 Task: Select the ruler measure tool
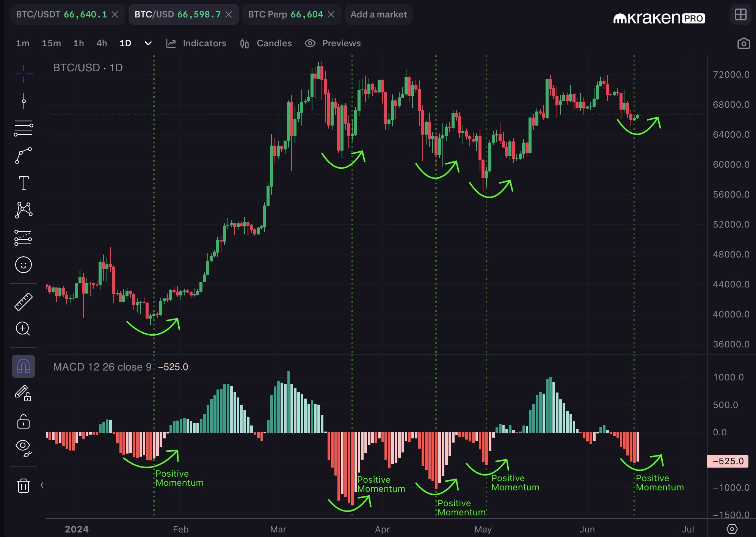pyautogui.click(x=24, y=302)
